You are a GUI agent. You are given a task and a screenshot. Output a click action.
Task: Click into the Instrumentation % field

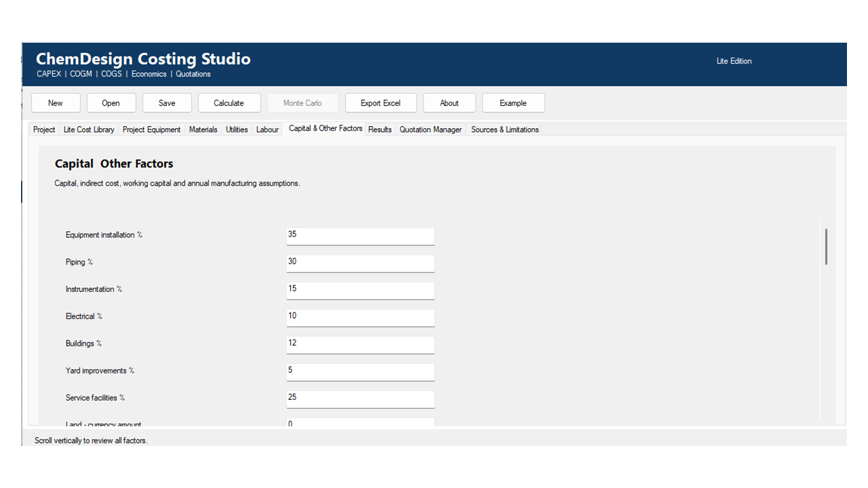pyautogui.click(x=360, y=290)
